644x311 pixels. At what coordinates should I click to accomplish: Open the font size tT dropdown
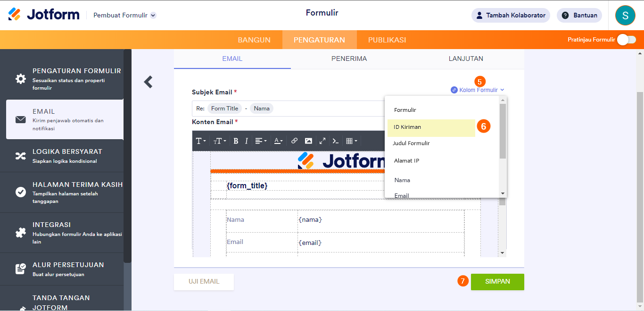(220, 141)
